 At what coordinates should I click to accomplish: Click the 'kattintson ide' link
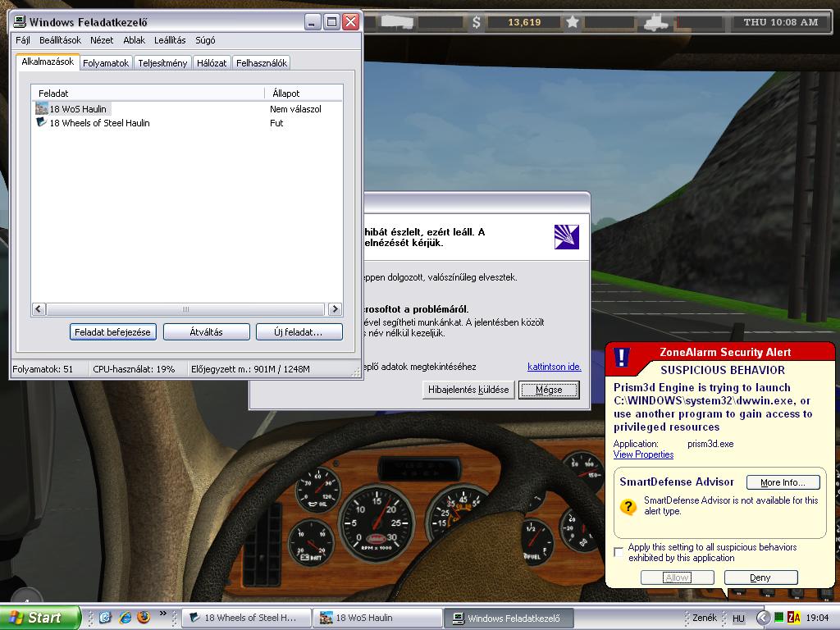554,367
